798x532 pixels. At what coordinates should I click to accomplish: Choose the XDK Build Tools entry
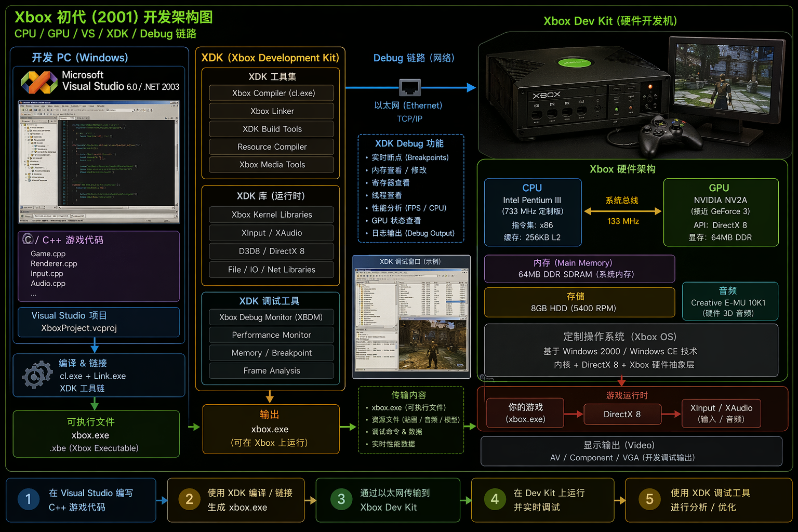272,129
